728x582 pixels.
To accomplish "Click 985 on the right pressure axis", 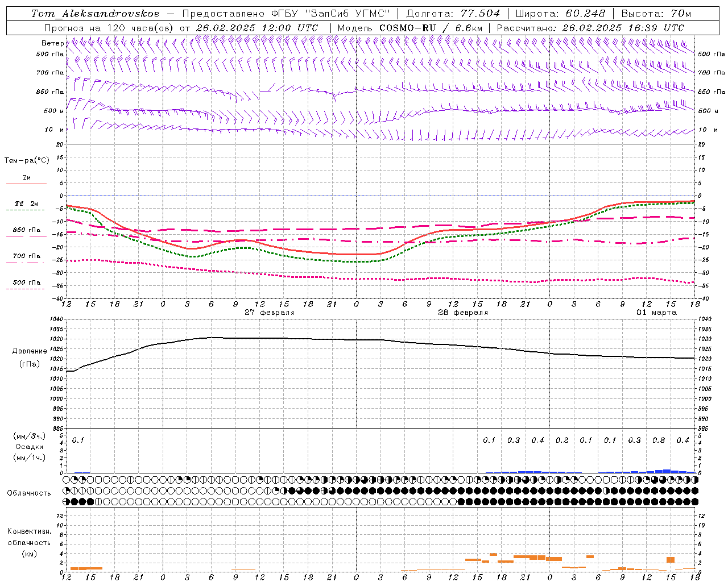I will pyautogui.click(x=704, y=429).
